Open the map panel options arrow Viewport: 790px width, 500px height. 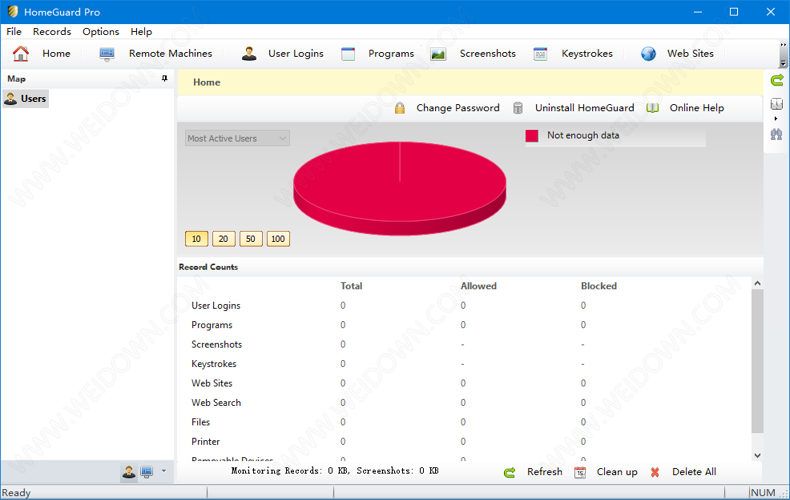pos(164,472)
